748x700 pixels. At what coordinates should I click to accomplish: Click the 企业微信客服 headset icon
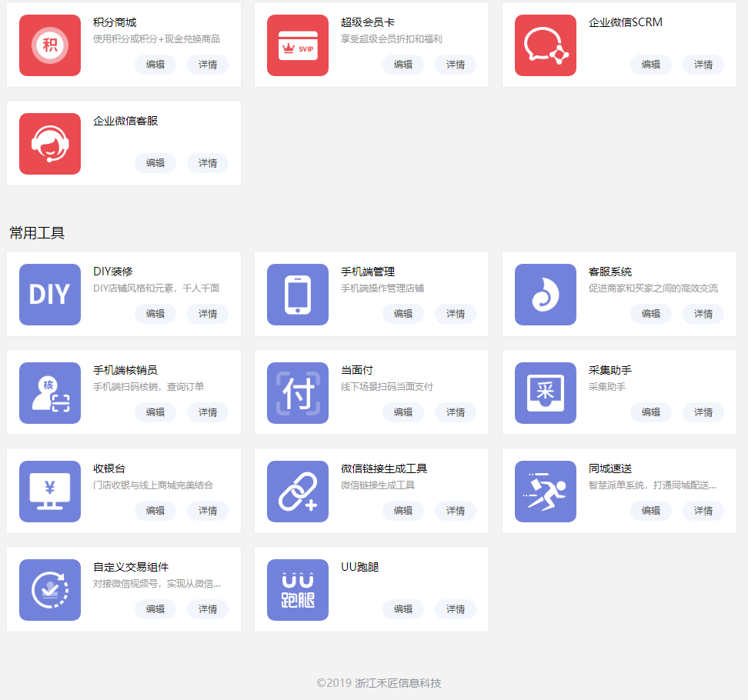pos(50,144)
